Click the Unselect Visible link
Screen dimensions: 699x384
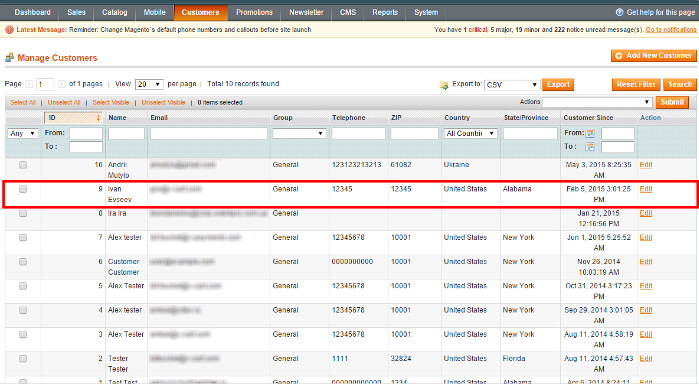[x=163, y=103]
